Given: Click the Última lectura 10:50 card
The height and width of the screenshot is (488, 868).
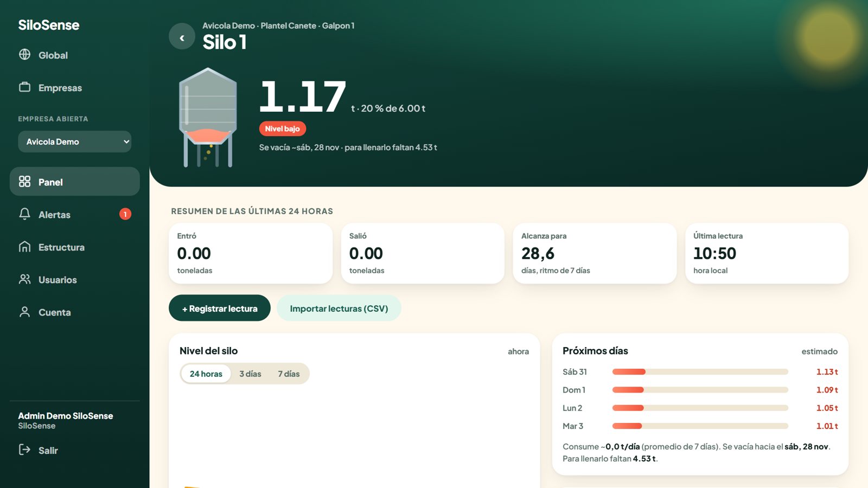Looking at the screenshot, I should (x=767, y=253).
